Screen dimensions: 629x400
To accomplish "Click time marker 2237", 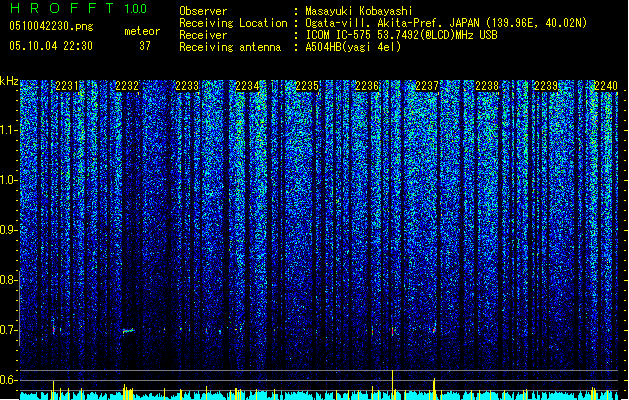I will tap(427, 86).
